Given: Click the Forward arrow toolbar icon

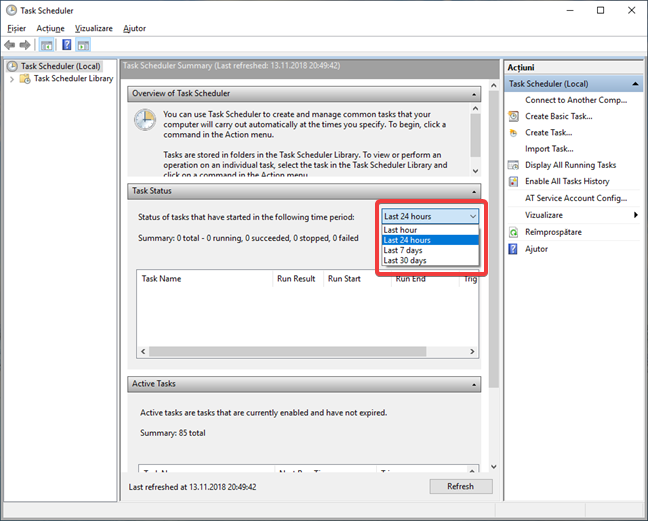Looking at the screenshot, I should tap(25, 45).
